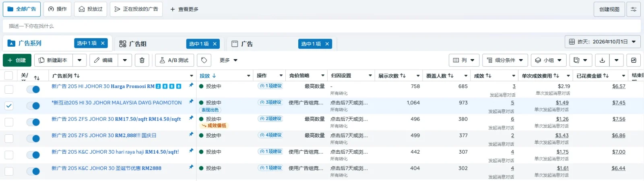Screen dimensions: 644x181
Task: Open the 4项建议 recommendations badge
Action: click(x=270, y=135)
